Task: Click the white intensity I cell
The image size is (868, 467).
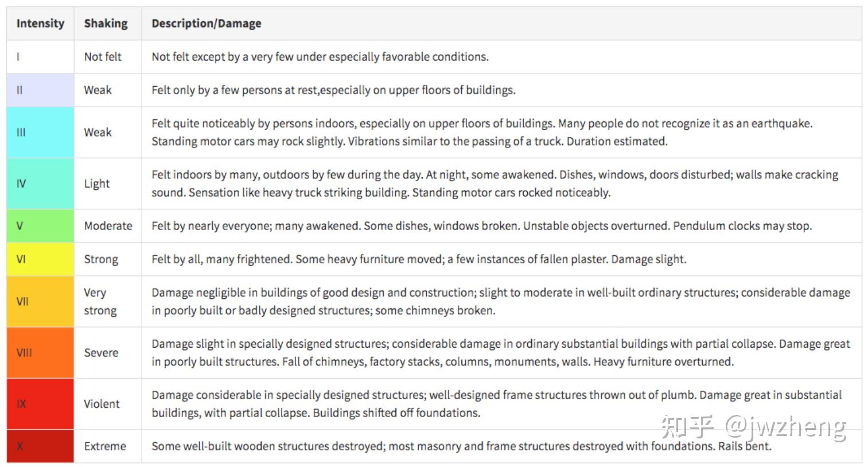Action: (x=40, y=57)
